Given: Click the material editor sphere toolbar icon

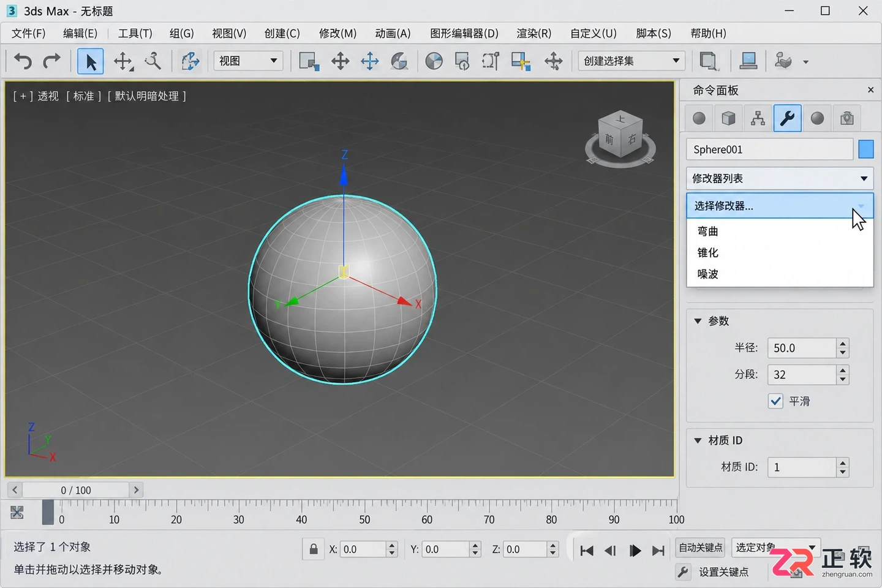Looking at the screenshot, I should [434, 61].
